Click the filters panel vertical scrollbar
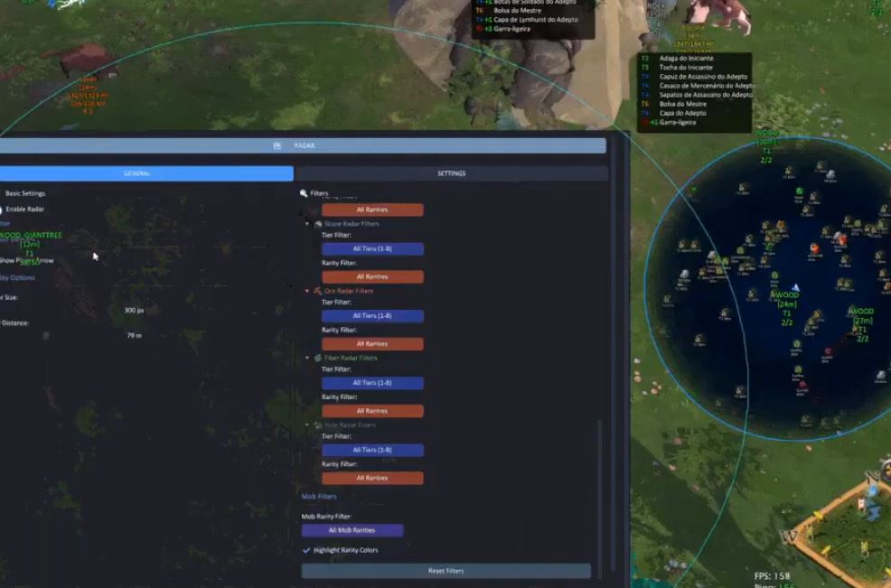 [600, 488]
